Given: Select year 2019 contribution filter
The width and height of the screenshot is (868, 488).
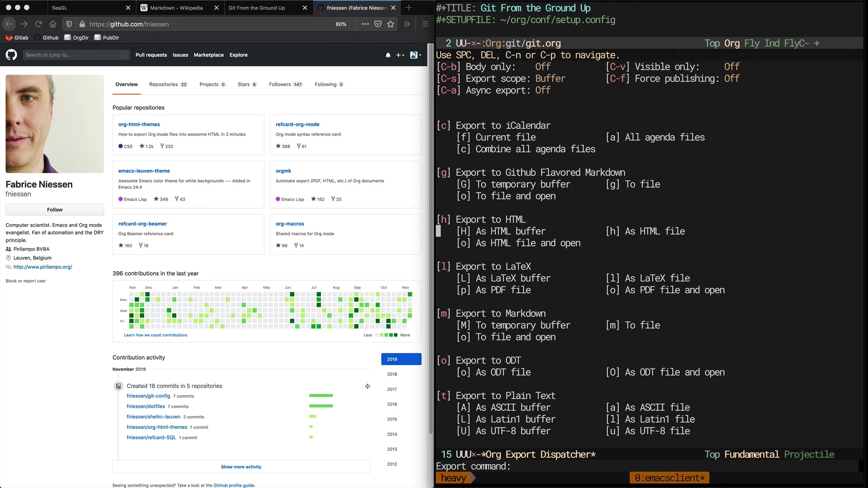Looking at the screenshot, I should point(401,359).
